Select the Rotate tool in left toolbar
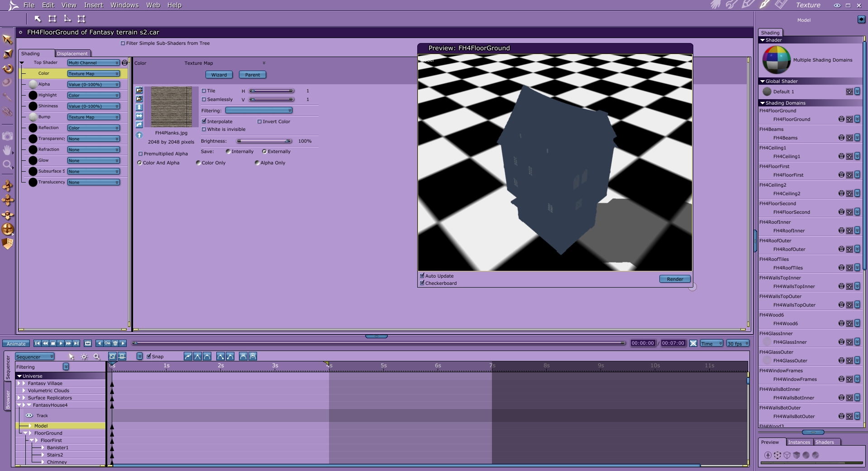868x471 pixels. coord(8,69)
